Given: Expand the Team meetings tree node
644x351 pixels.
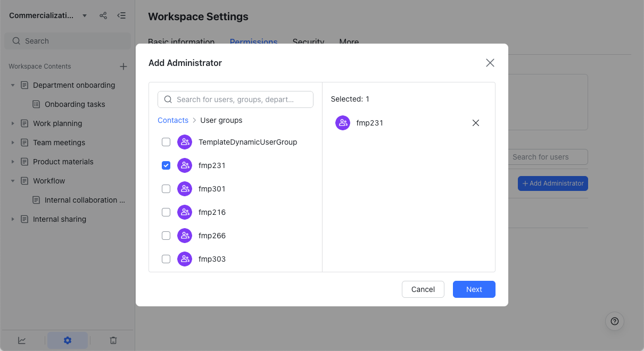Looking at the screenshot, I should tap(13, 143).
